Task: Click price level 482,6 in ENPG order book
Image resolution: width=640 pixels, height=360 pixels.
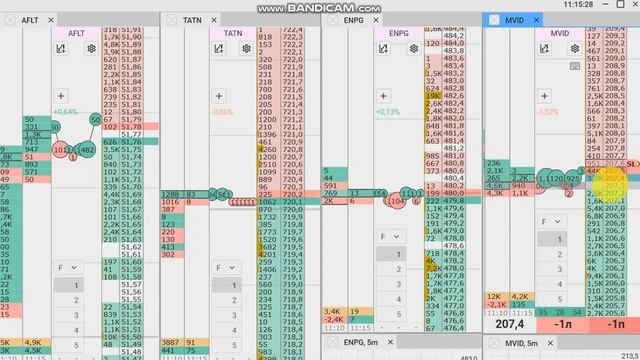Action: 453,96
